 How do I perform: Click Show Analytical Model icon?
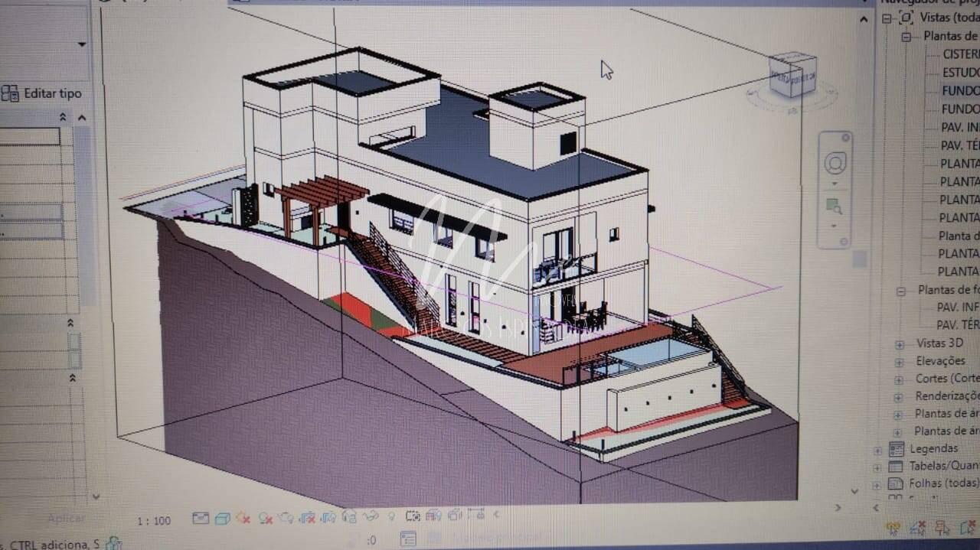[433, 516]
